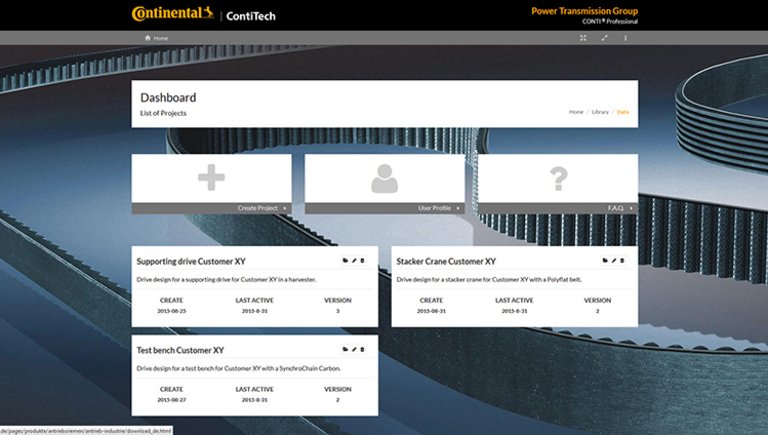This screenshot has width=768, height=435.
Task: Edit the Test bench Customer XY project
Action: click(x=353, y=350)
